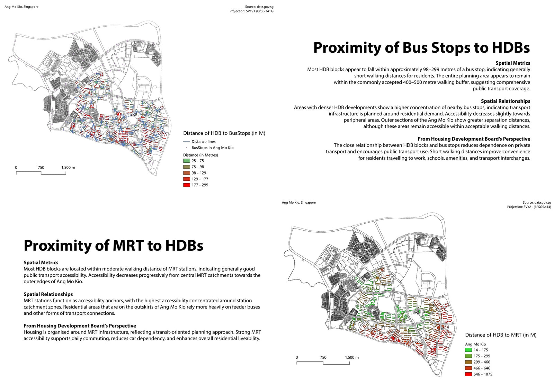The height and width of the screenshot is (392, 554).
Task: Click 'Spatial Metrics' heading in MRT section
Action: pos(41,262)
